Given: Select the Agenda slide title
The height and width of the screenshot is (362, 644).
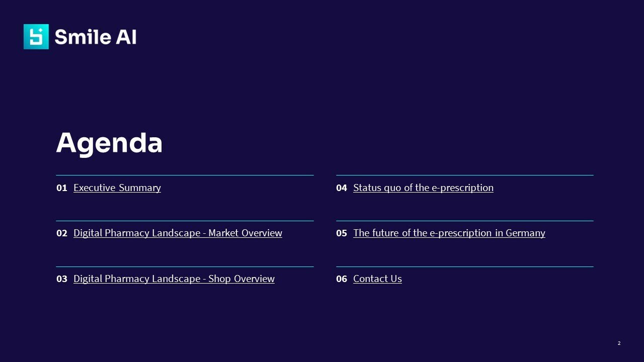Looking at the screenshot, I should [109, 143].
